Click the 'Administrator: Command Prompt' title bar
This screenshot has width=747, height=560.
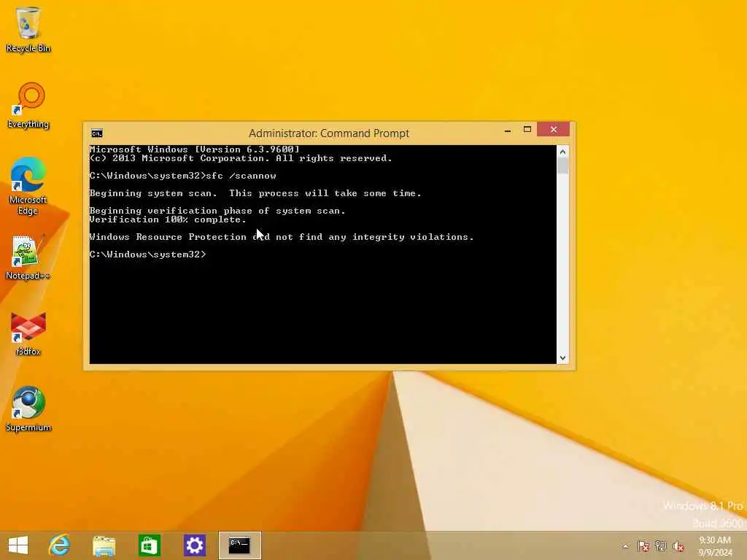(329, 133)
